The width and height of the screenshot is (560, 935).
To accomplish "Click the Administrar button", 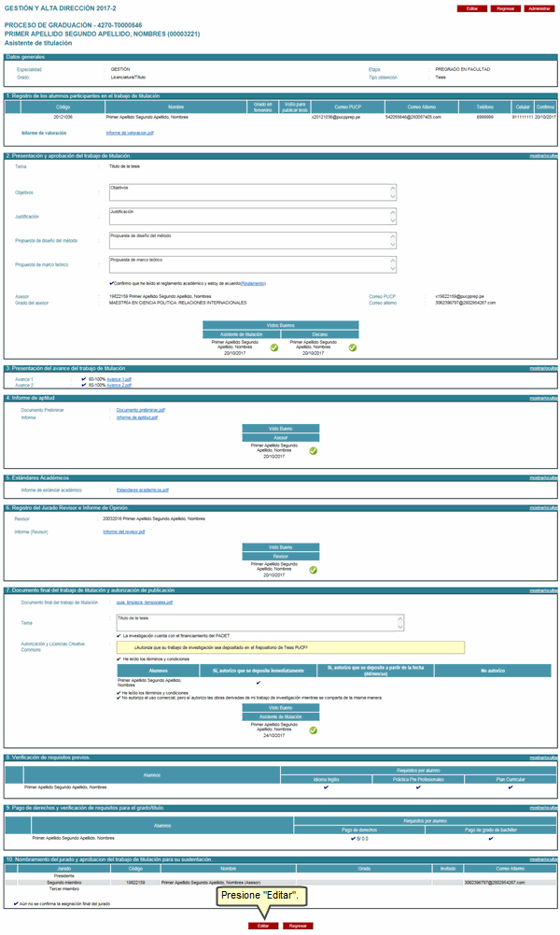I will (x=539, y=9).
